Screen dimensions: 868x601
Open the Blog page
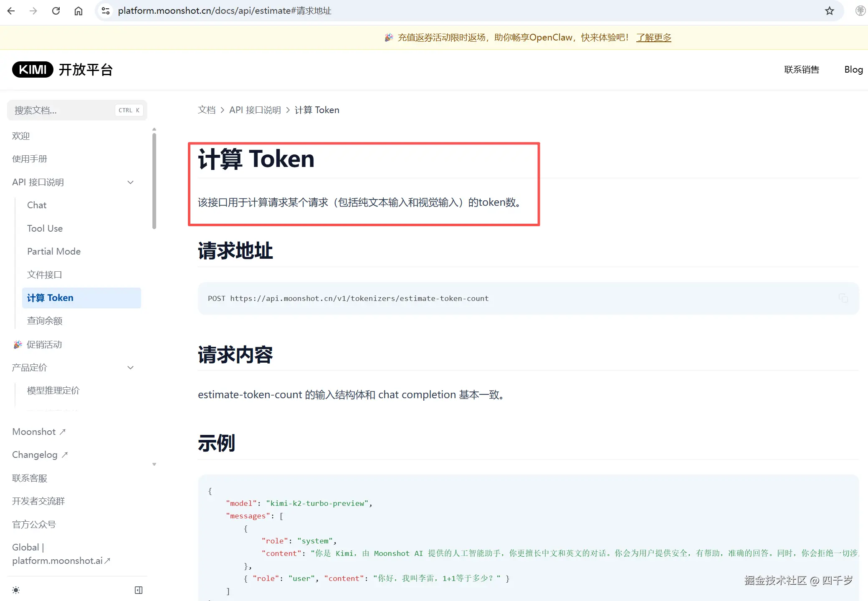click(853, 69)
